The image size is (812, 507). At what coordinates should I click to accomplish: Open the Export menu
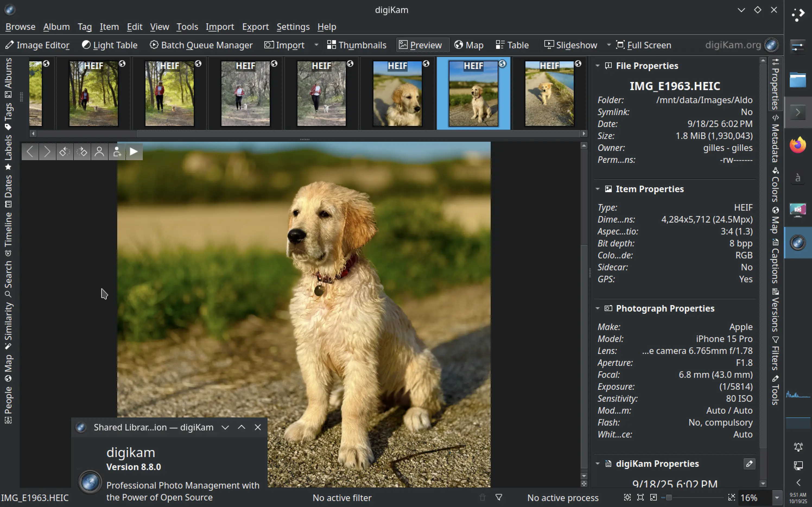255,27
